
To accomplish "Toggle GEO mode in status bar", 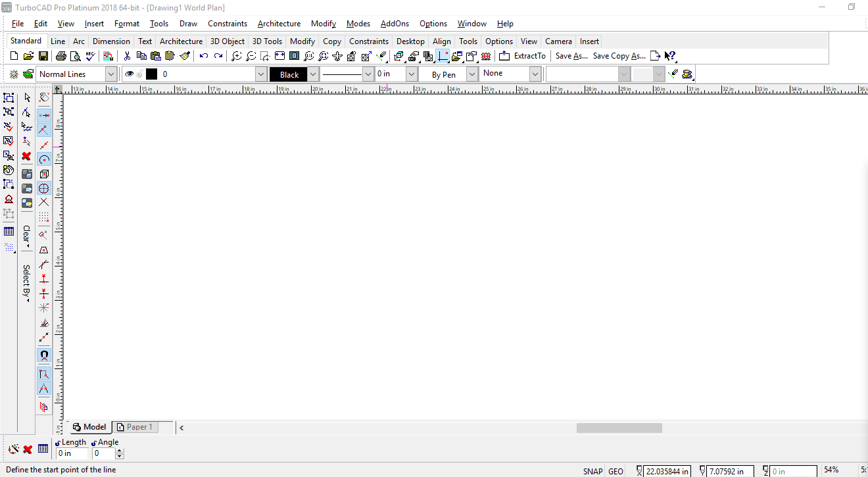I will (615, 471).
